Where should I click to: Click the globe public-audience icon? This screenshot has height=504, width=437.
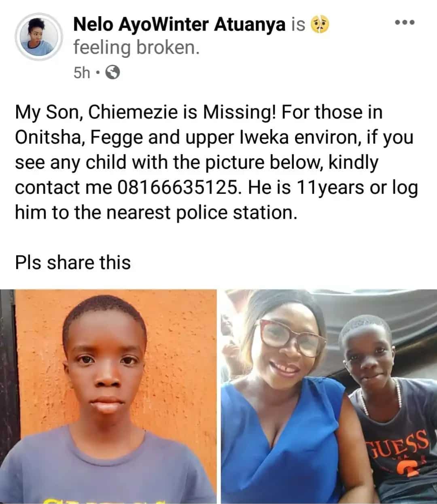112,73
